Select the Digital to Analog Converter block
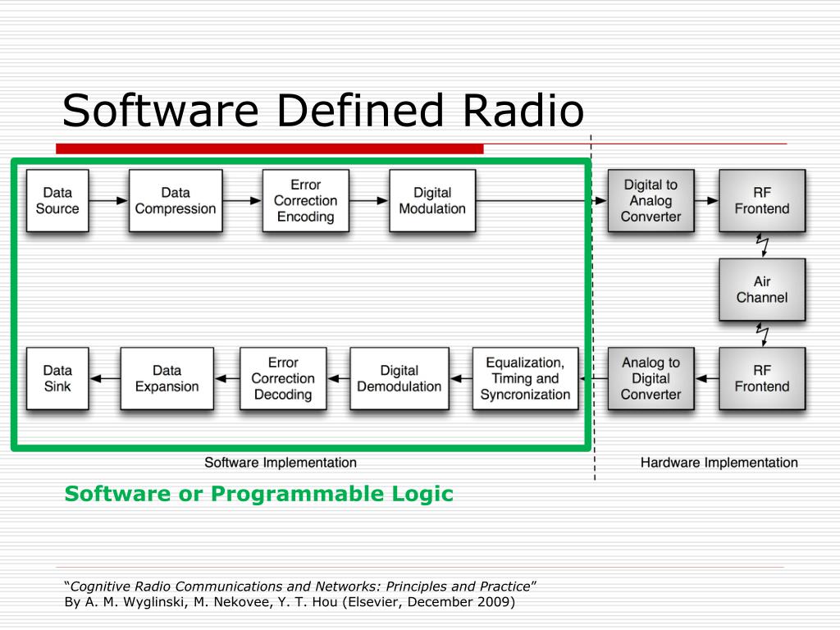This screenshot has height=630, width=840. pyautogui.click(x=651, y=201)
